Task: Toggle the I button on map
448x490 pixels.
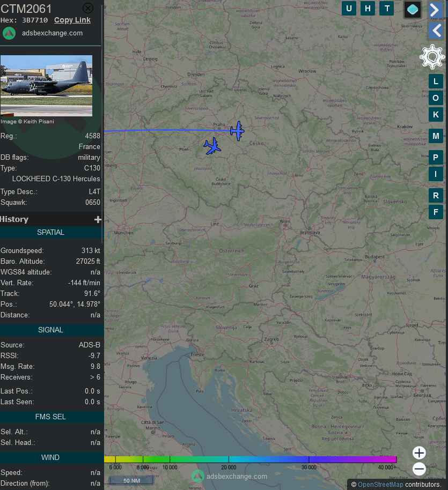Action: click(436, 174)
